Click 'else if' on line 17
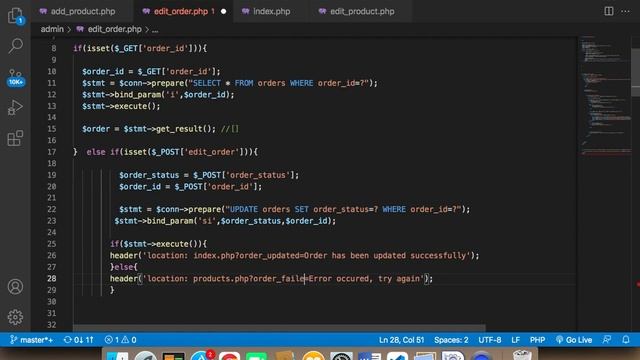640x360 pixels. pyautogui.click(x=102, y=152)
